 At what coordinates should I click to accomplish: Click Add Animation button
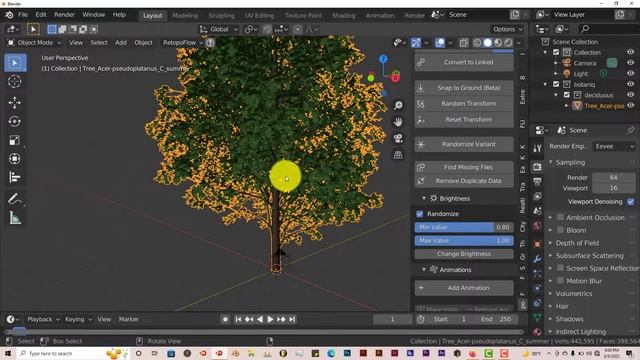click(x=464, y=288)
